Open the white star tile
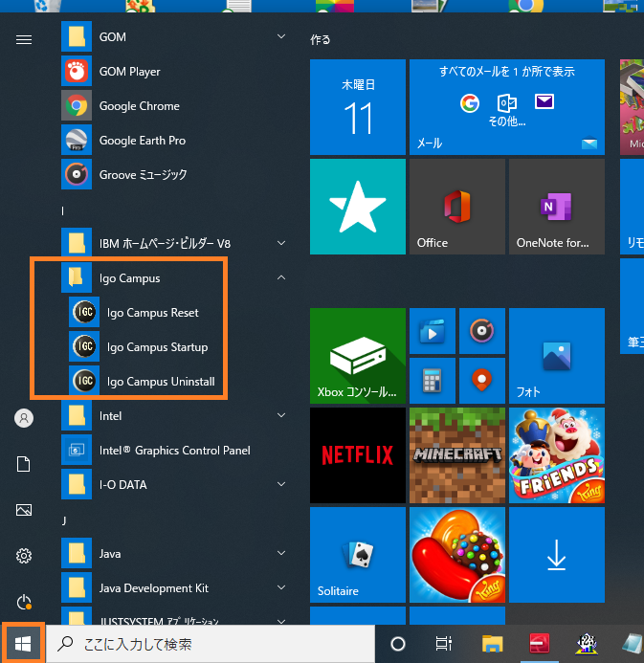The image size is (644, 663). (358, 207)
